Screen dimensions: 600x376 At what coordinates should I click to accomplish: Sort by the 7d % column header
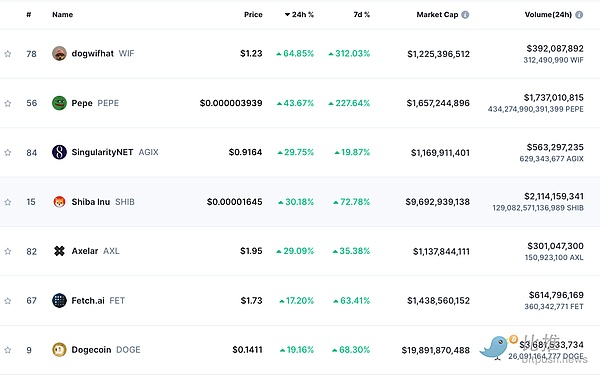point(362,15)
